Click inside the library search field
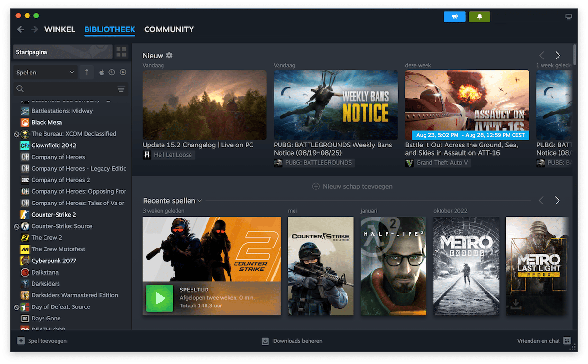 click(70, 89)
